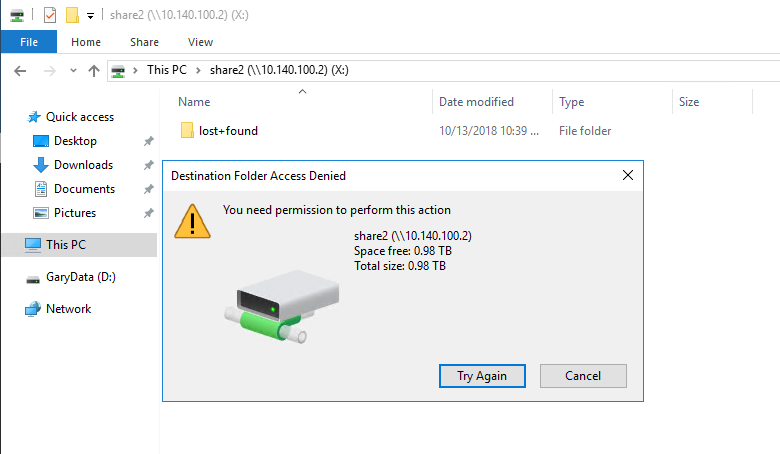The image size is (780, 454).
Task: Click the Up to This PC arrow
Action: pos(94,71)
